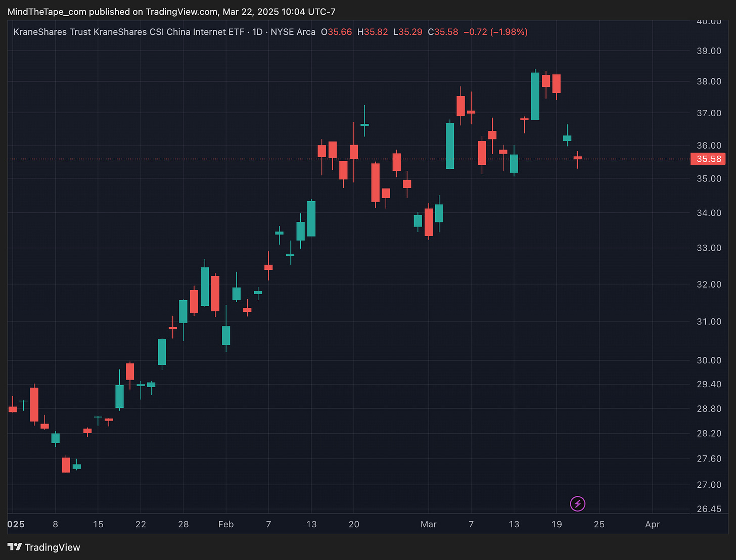Viewport: 736px width, 560px height.
Task: Click the 36.00 price axis label
Action: pyautogui.click(x=709, y=146)
